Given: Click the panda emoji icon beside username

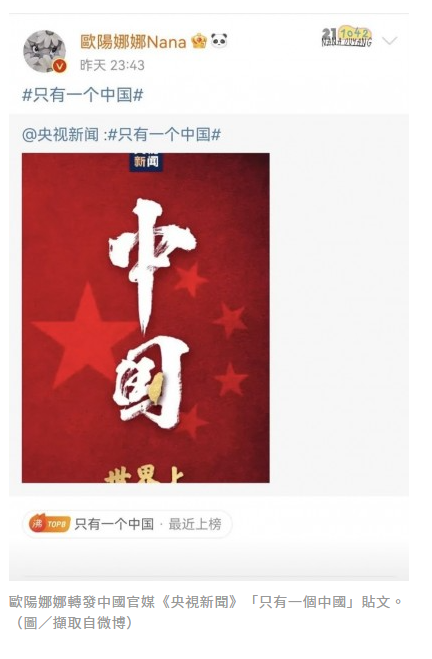Looking at the screenshot, I should 219,41.
